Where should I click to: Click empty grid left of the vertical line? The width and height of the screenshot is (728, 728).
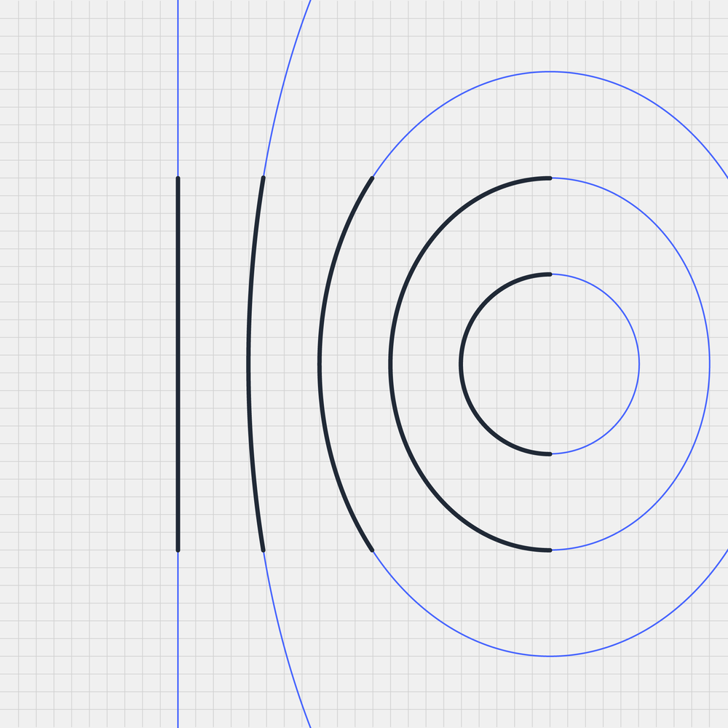[87, 364]
